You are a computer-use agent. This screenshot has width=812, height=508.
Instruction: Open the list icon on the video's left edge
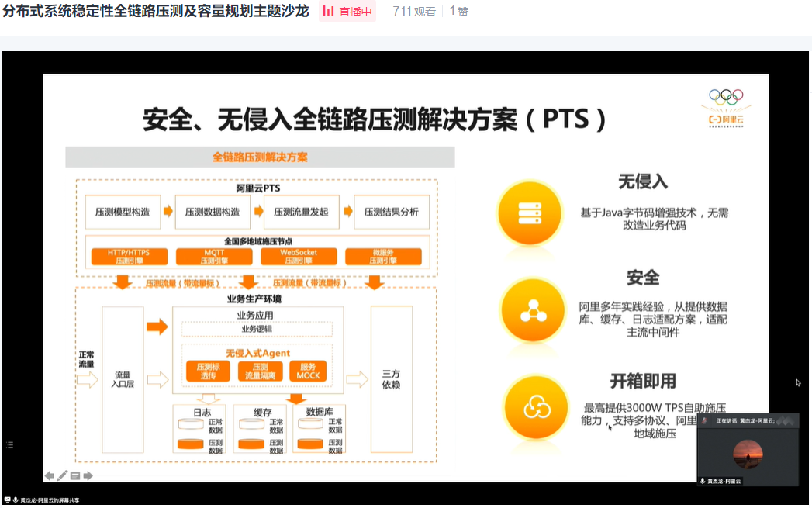click(9, 445)
